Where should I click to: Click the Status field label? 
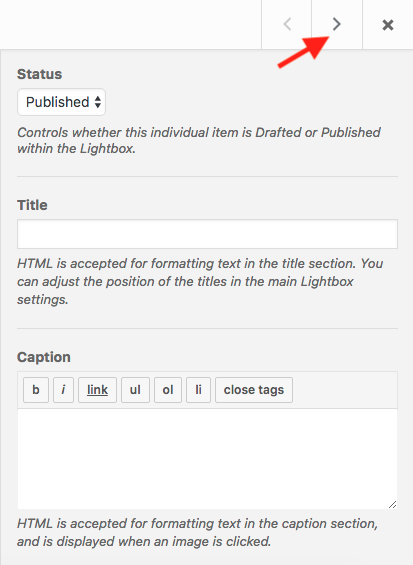point(40,74)
